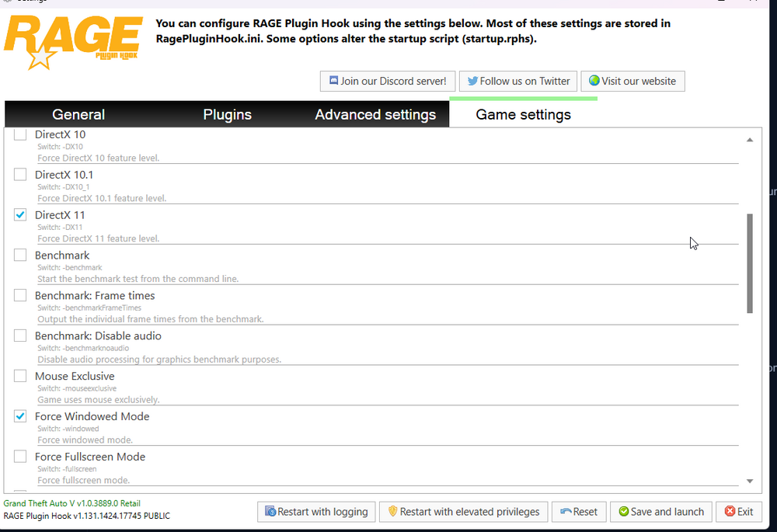
Task: Click the RAGE Plugin Hook logo
Action: point(73,43)
